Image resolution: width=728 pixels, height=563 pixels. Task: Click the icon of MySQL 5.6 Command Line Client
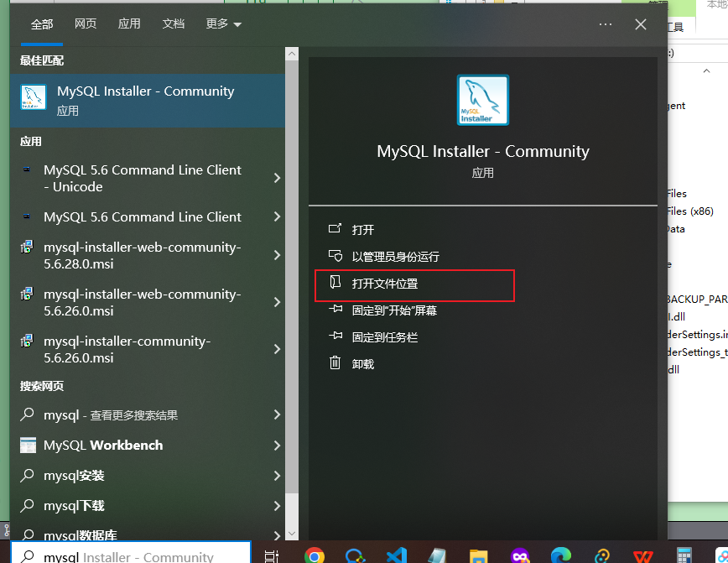[27, 216]
